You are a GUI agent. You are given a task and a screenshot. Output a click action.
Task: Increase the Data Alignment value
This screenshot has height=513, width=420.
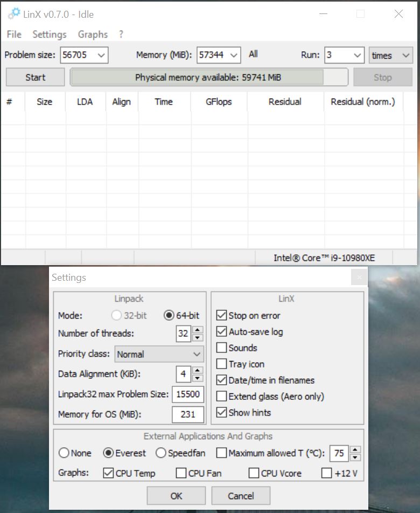[198, 370]
